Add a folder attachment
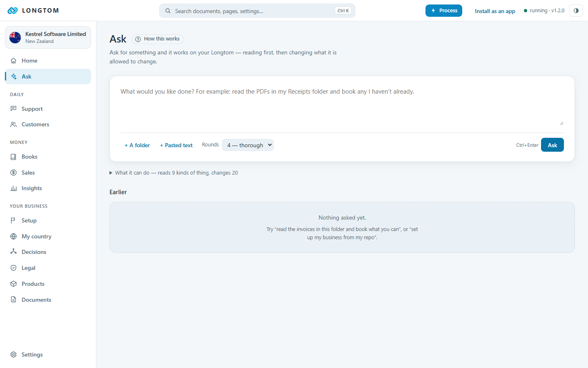The width and height of the screenshot is (588, 368). pyautogui.click(x=137, y=145)
